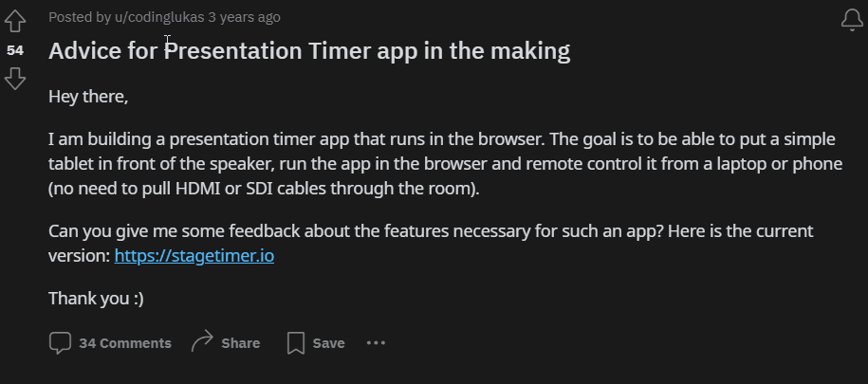Click the "Posted by" text
This screenshot has height=384, width=868.
click(x=80, y=17)
